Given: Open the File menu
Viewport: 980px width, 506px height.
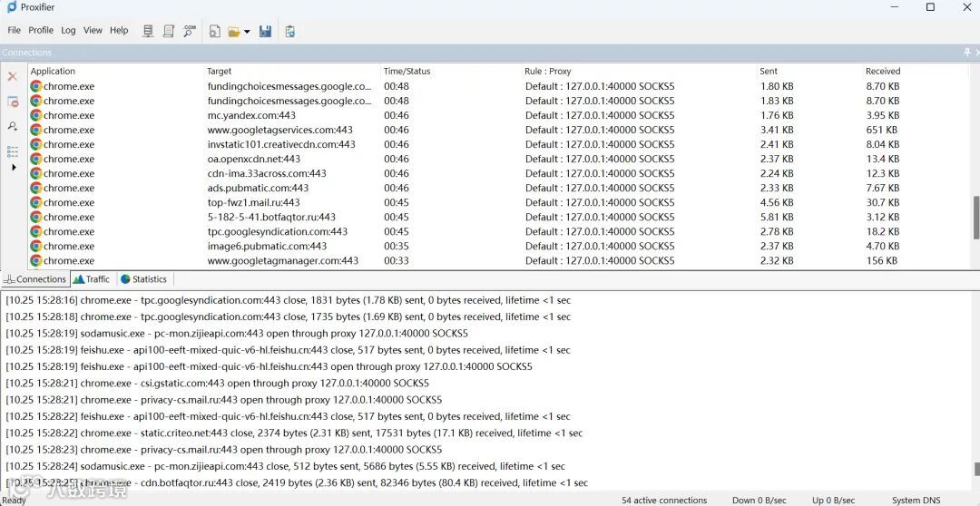Looking at the screenshot, I should (14, 30).
